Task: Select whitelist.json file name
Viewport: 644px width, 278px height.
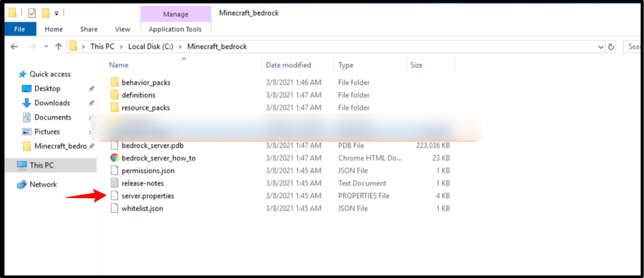Action: (142, 208)
